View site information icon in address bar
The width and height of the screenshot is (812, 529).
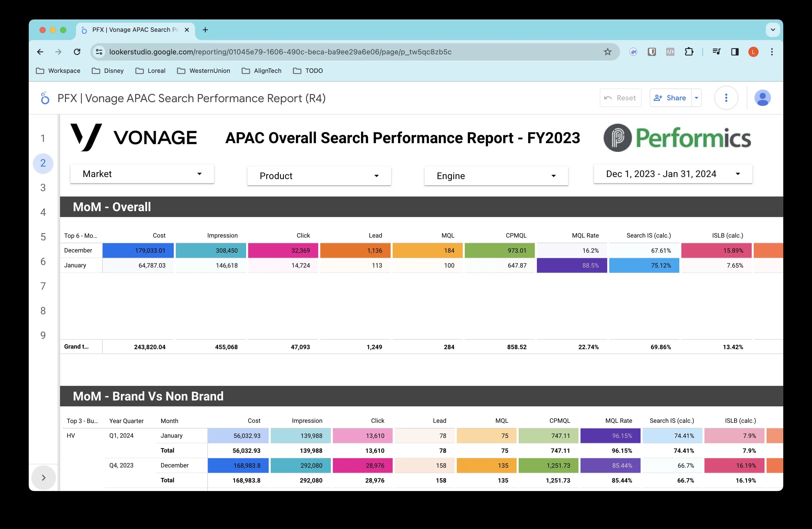[99, 52]
